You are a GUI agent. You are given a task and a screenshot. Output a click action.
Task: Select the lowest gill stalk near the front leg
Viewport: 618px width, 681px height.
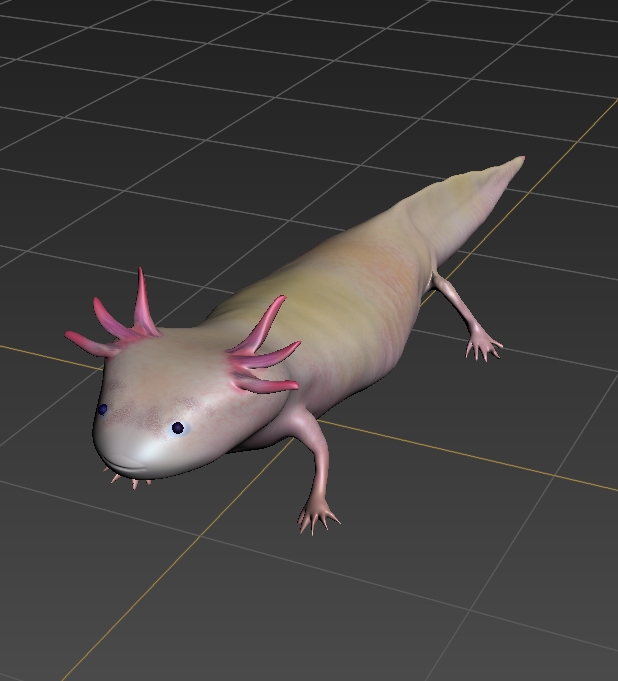(x=268, y=384)
